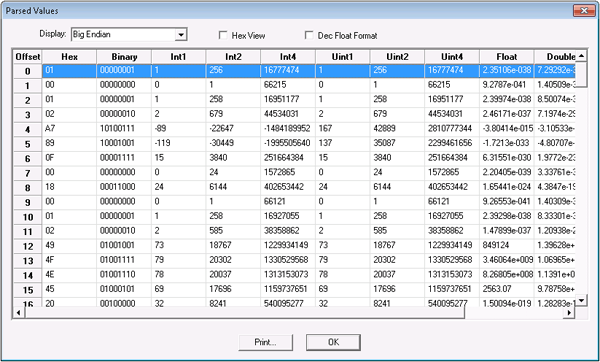Select row header for offset 8
This screenshot has width=600, height=362.
tap(28, 188)
